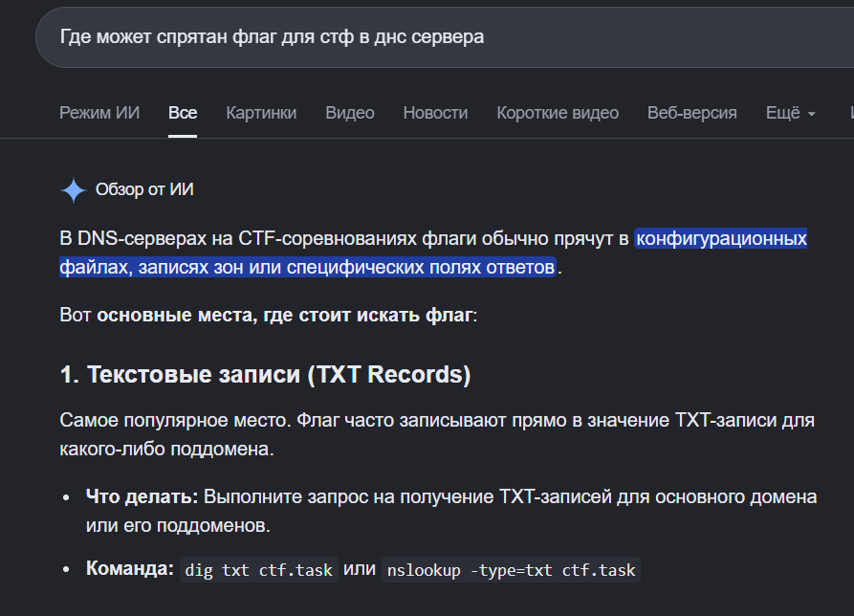Screen dimensions: 854x616
Task: Go to the Новости tab
Action: (x=435, y=113)
